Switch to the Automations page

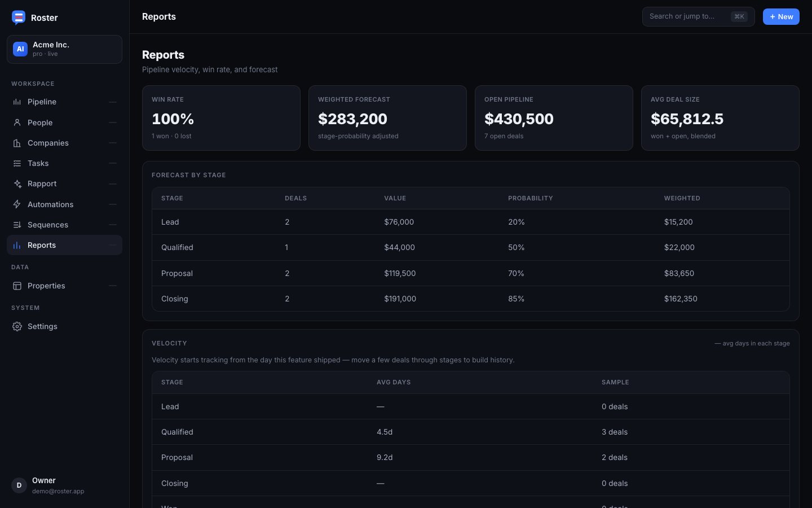[x=64, y=204]
